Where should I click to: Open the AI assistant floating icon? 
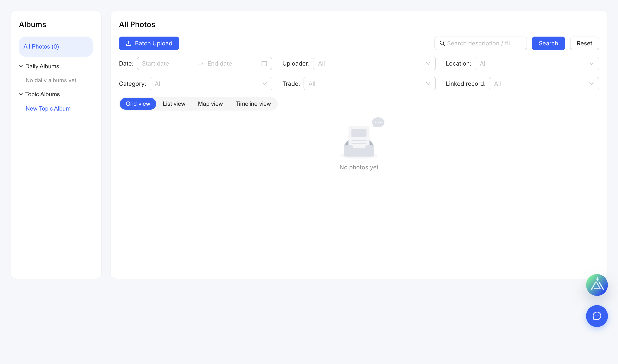point(597,285)
